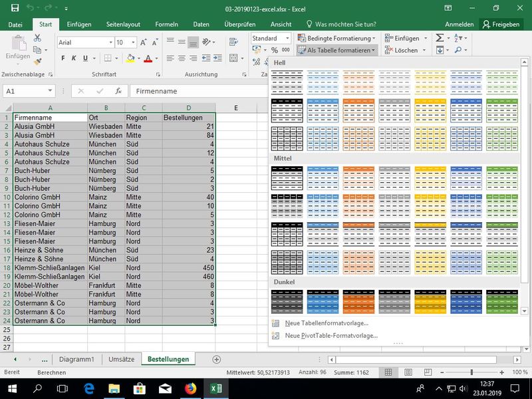Click the AutoSum sigma icon
The height and width of the screenshot is (399, 532).
[x=440, y=38]
